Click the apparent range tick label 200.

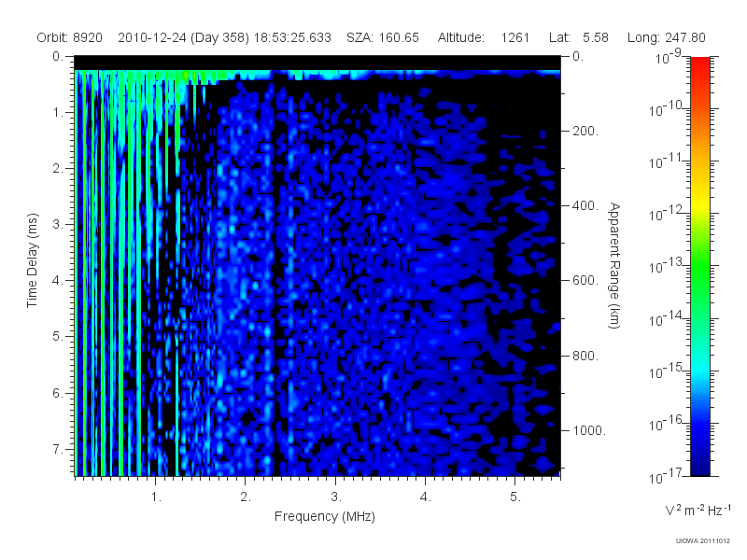tap(585, 131)
